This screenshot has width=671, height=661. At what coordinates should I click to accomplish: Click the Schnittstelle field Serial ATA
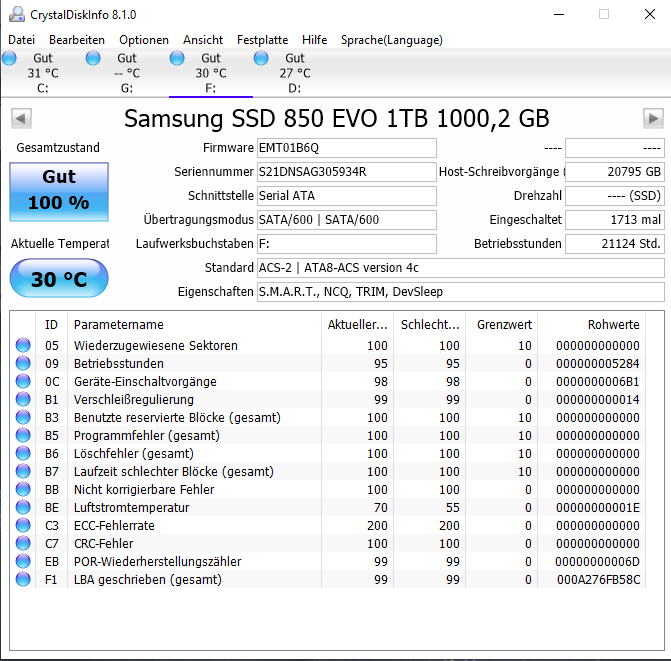click(x=347, y=196)
